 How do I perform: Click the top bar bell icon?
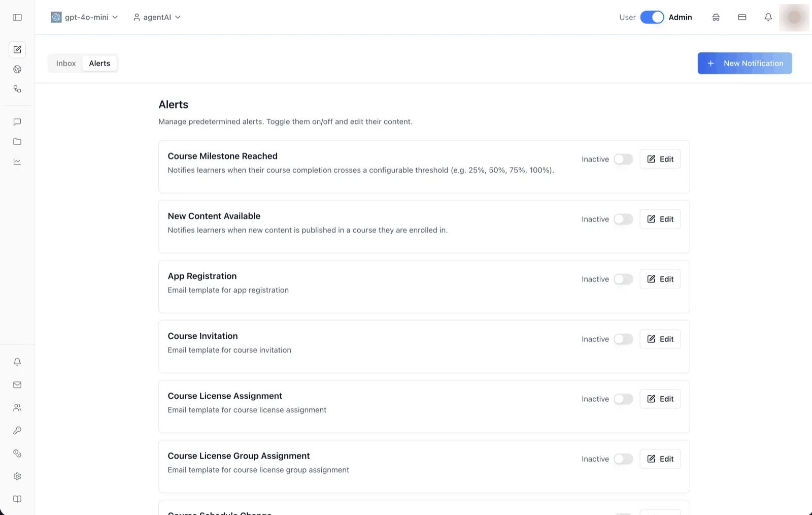click(768, 17)
